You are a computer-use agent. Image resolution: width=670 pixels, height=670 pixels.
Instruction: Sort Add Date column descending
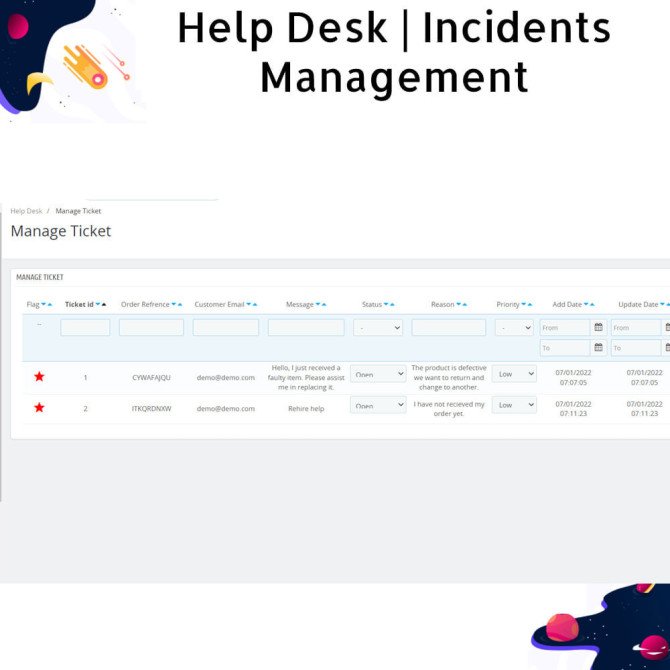click(586, 304)
